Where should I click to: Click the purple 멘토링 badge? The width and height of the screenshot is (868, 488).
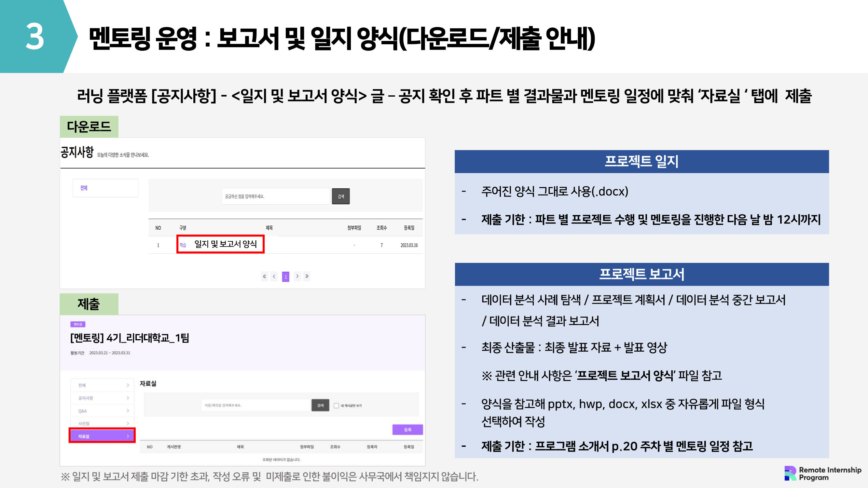(77, 324)
